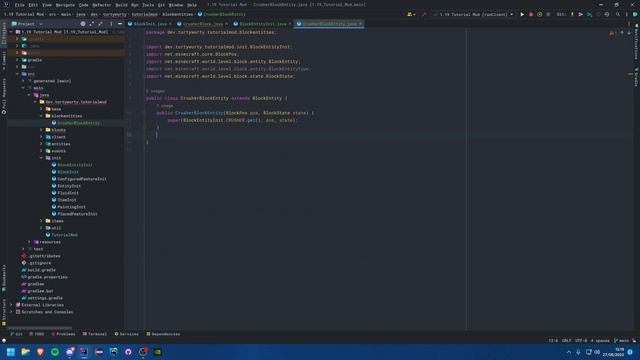Image resolution: width=640 pixels, height=360 pixels.
Task: Expand the entities folder
Action: pyautogui.click(x=41, y=144)
